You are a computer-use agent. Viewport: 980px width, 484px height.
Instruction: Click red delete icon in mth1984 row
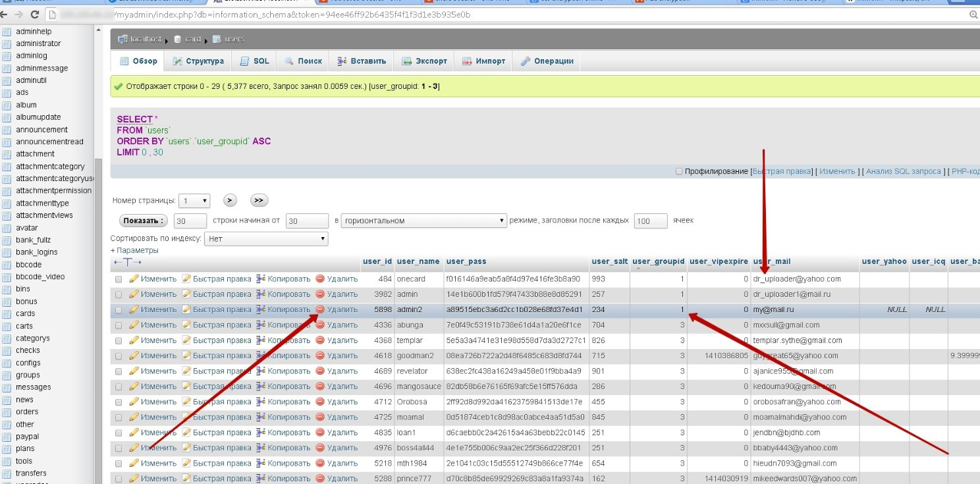pyautogui.click(x=320, y=464)
